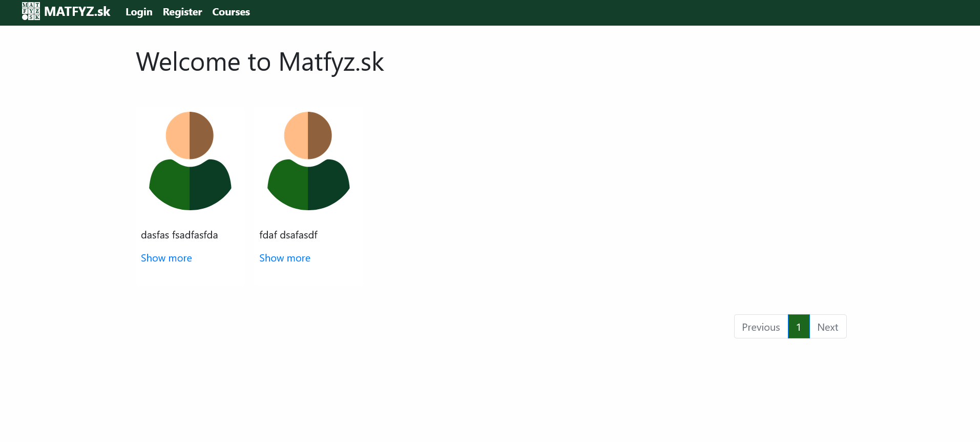Screen dimensions: 980x442
Task: Go to the Register page
Action: pos(182,12)
